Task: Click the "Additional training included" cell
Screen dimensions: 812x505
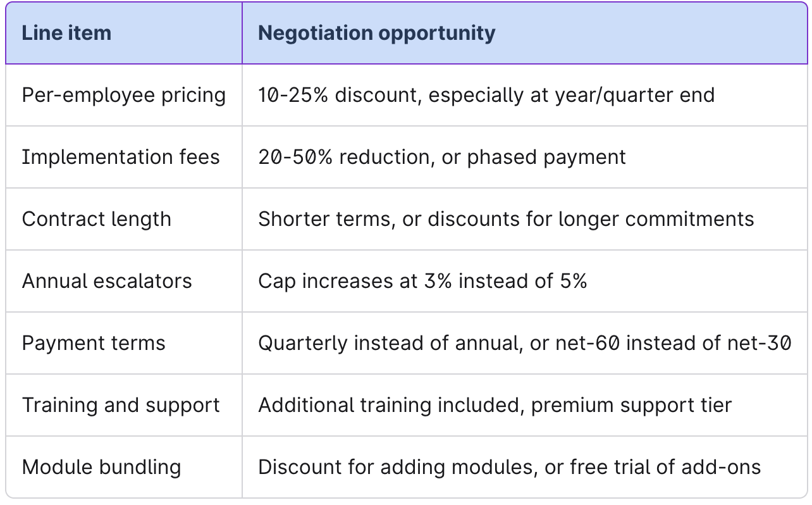Action: click(525, 405)
